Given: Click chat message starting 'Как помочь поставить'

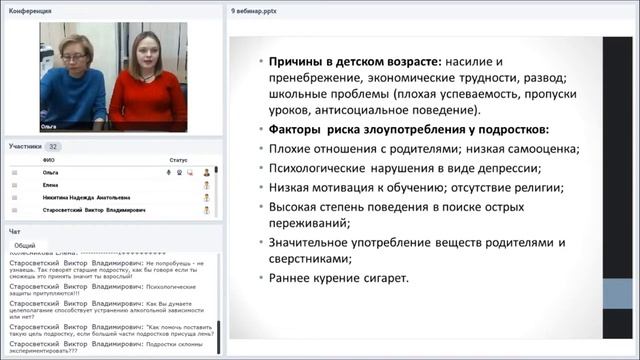Looking at the screenshot, I should point(111,330).
